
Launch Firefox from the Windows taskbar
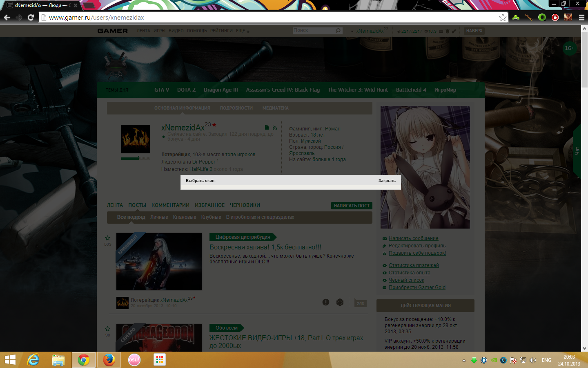click(109, 360)
